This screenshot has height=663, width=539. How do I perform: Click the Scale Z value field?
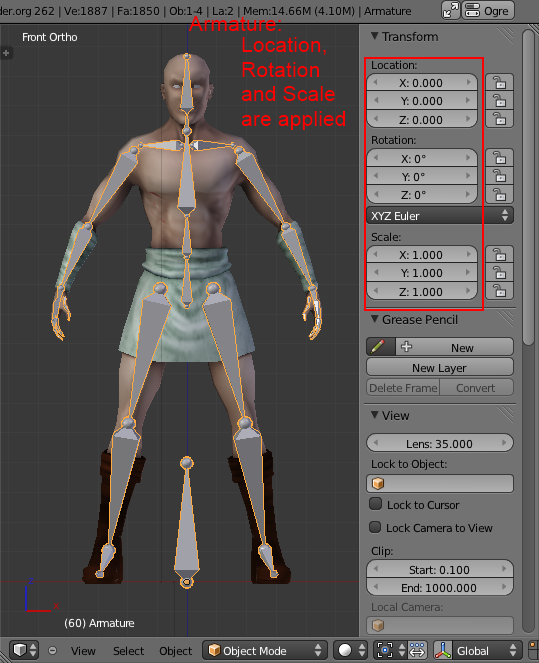421,291
